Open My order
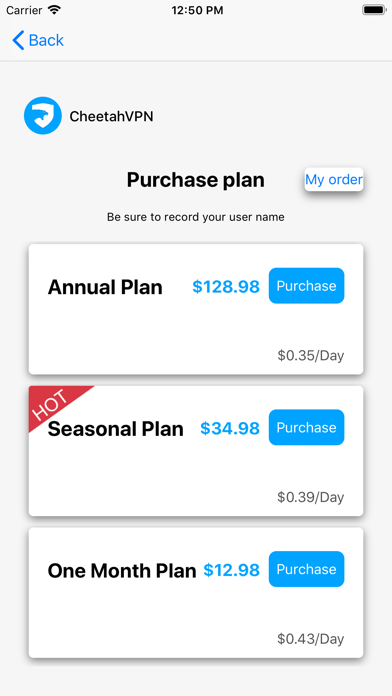 point(334,179)
